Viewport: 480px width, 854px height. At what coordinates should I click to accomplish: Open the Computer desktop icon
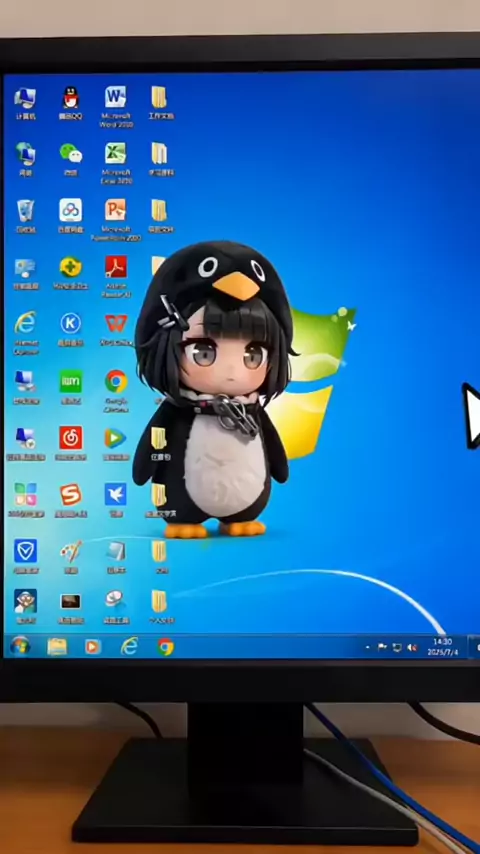pos(25,98)
